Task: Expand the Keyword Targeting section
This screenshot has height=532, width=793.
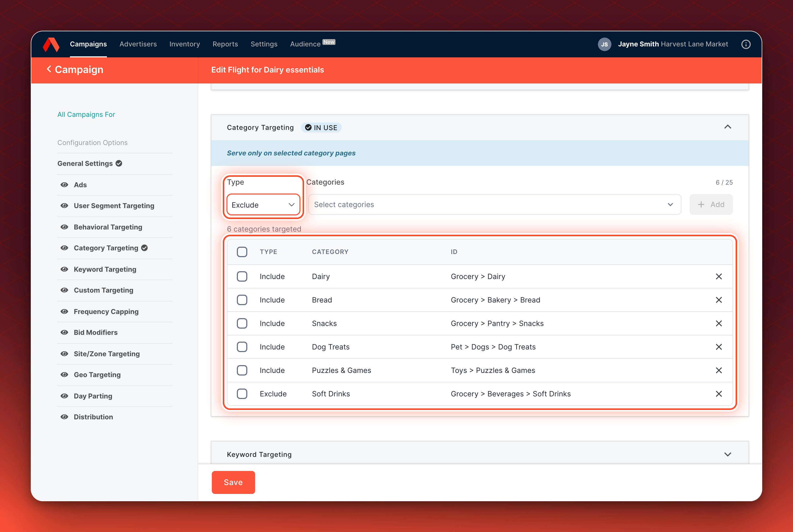Action: click(x=728, y=454)
